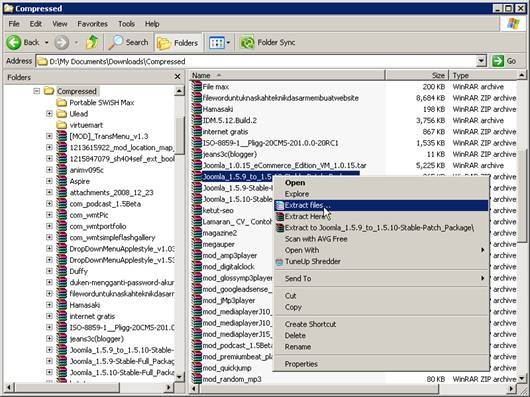Open the Tools menu

[126, 24]
